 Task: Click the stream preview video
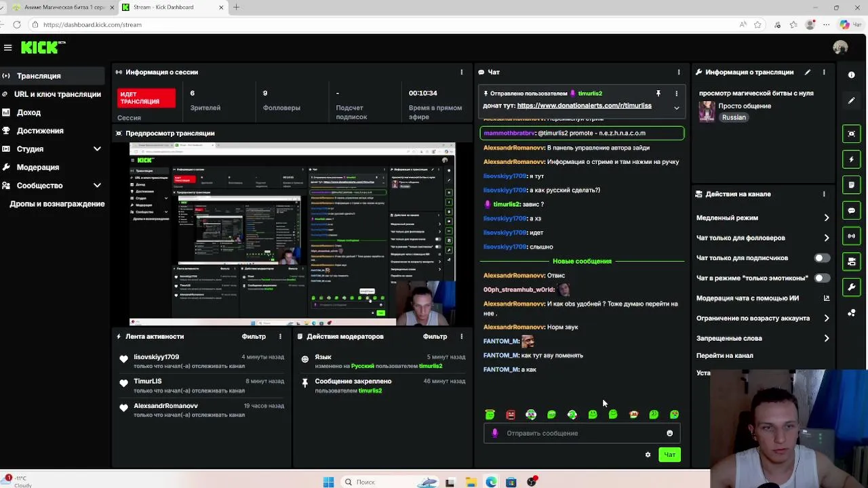point(292,234)
